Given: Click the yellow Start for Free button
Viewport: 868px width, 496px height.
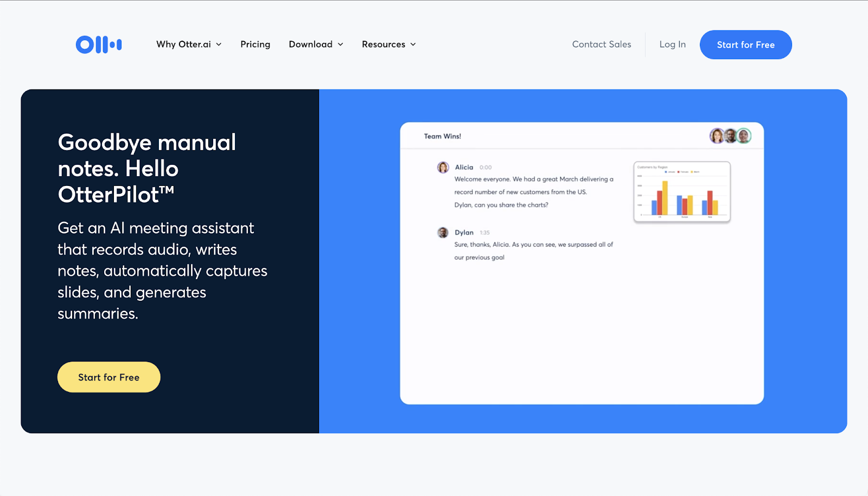Looking at the screenshot, I should coord(109,377).
